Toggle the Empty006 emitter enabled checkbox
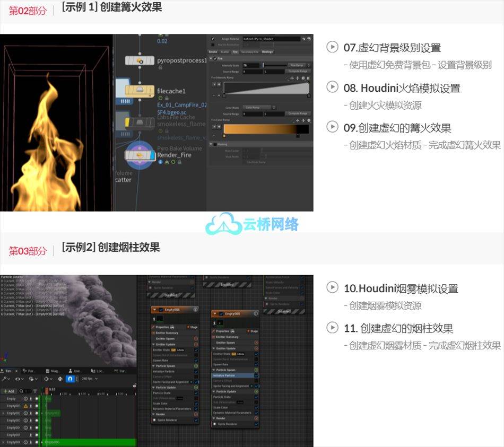 [161, 310]
